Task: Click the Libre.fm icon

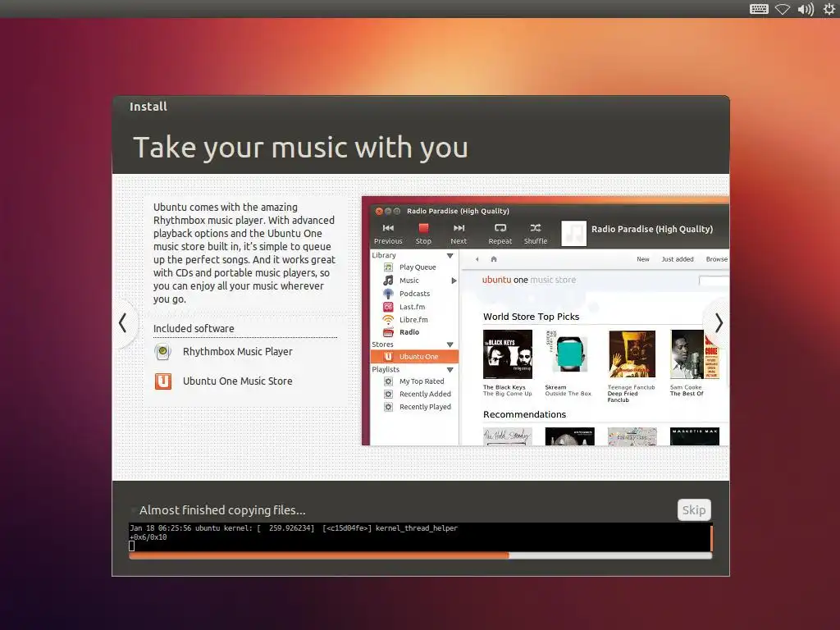Action: [388, 319]
